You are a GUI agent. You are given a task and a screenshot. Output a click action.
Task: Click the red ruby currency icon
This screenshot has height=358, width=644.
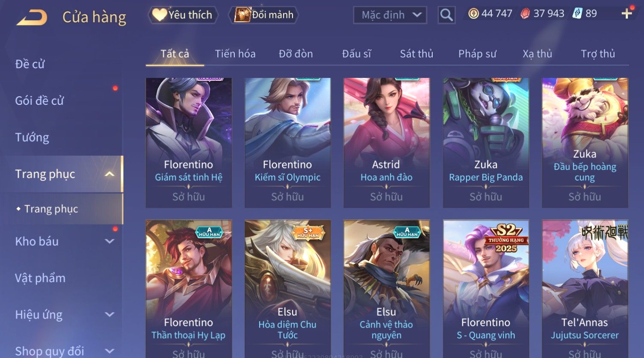tap(525, 14)
